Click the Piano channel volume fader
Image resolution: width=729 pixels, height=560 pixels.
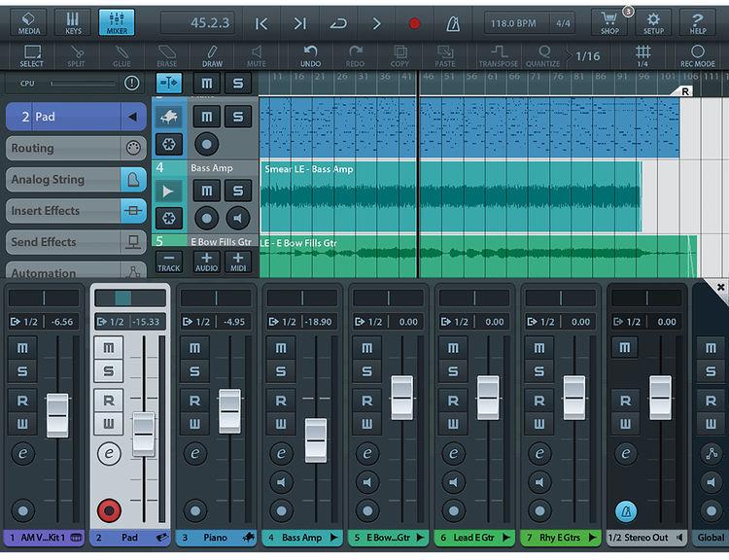[x=229, y=411]
